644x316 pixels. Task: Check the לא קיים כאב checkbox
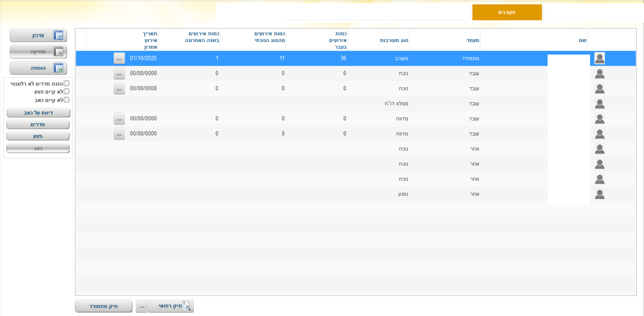click(x=66, y=100)
